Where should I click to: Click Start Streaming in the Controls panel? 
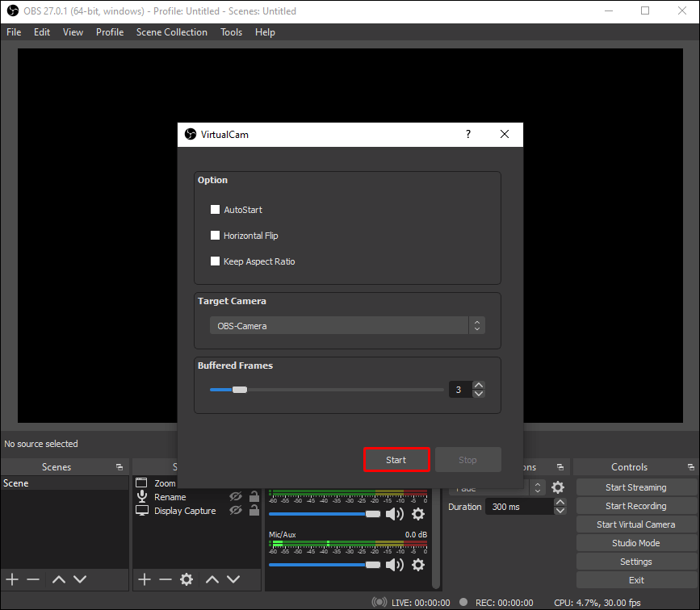[x=635, y=487]
